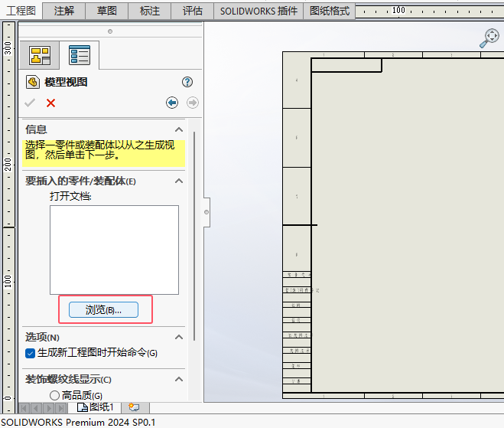Open the 图纸格式 ribbon tab
The height and width of the screenshot is (428, 504).
[x=330, y=11]
